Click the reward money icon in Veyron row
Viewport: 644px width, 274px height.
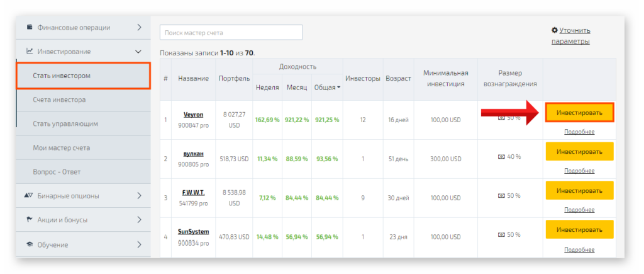pos(501,118)
